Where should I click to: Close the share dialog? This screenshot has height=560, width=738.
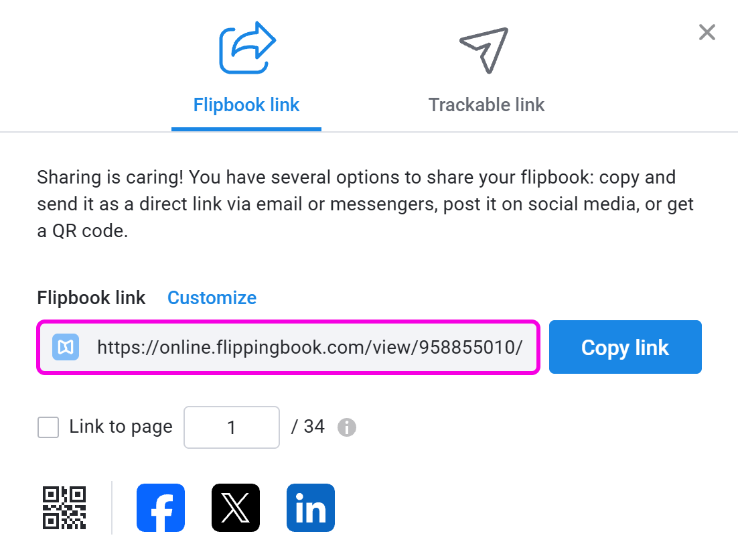click(x=707, y=32)
